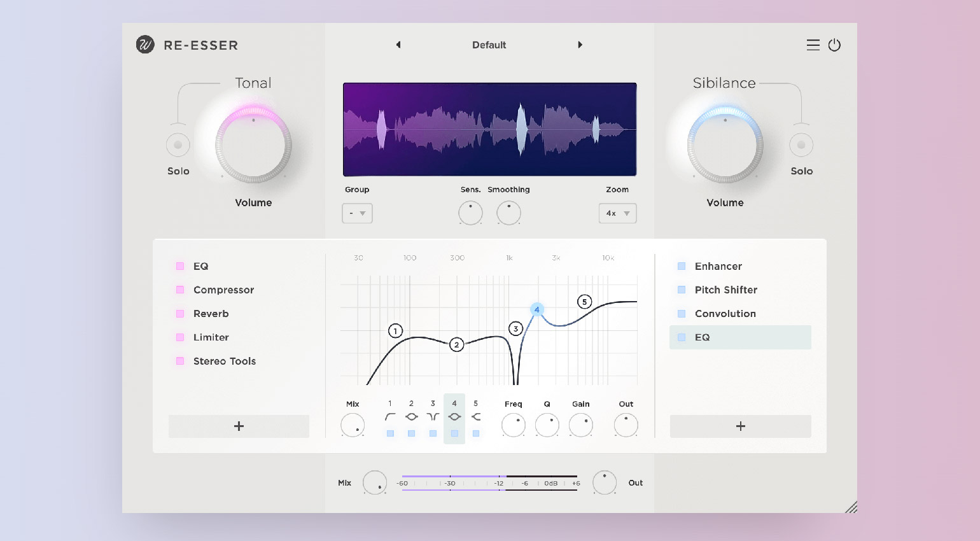
Task: Add a new Tonal effect with plus button
Action: 239,426
